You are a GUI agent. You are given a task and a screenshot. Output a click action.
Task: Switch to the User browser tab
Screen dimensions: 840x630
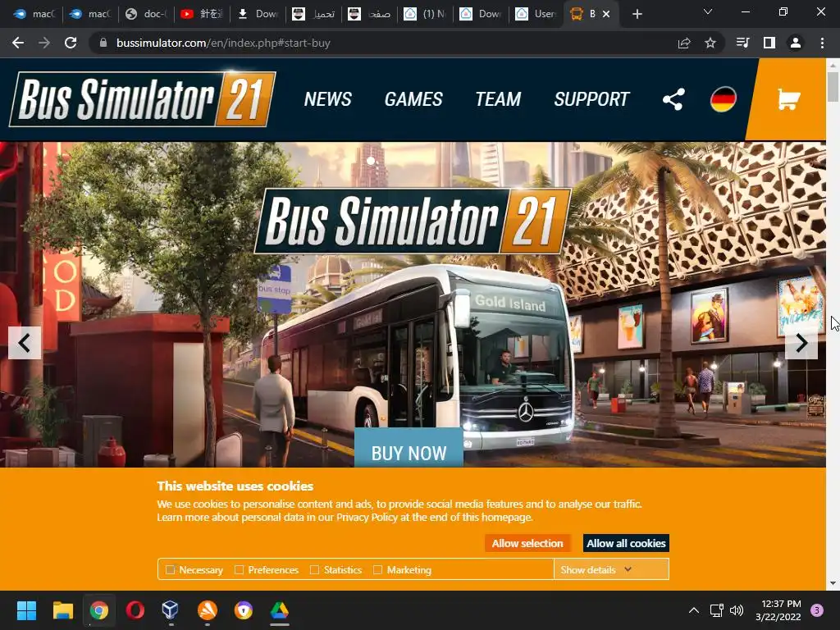535,15
